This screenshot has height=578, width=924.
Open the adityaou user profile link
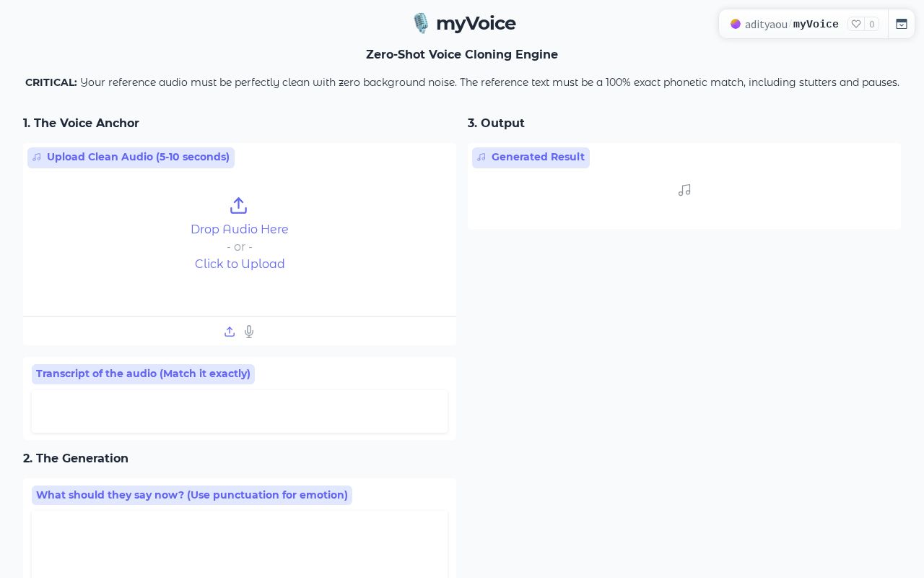pyautogui.click(x=766, y=25)
